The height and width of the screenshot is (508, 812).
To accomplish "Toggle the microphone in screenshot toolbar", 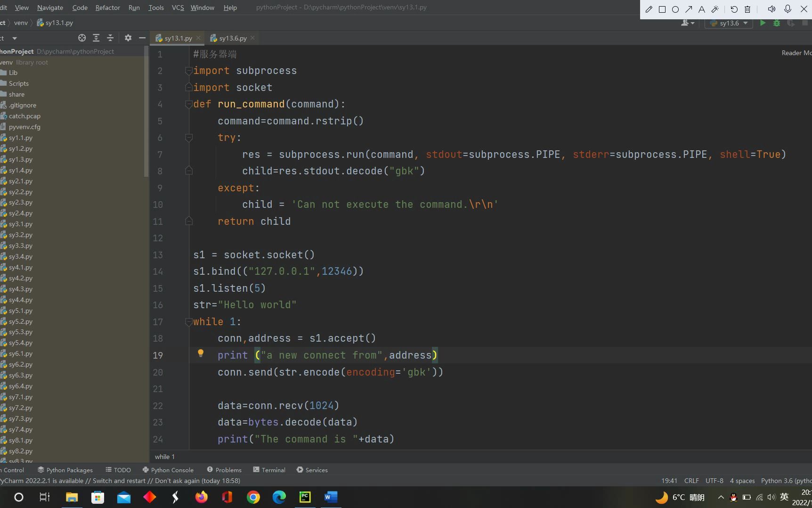I will 787,9.
